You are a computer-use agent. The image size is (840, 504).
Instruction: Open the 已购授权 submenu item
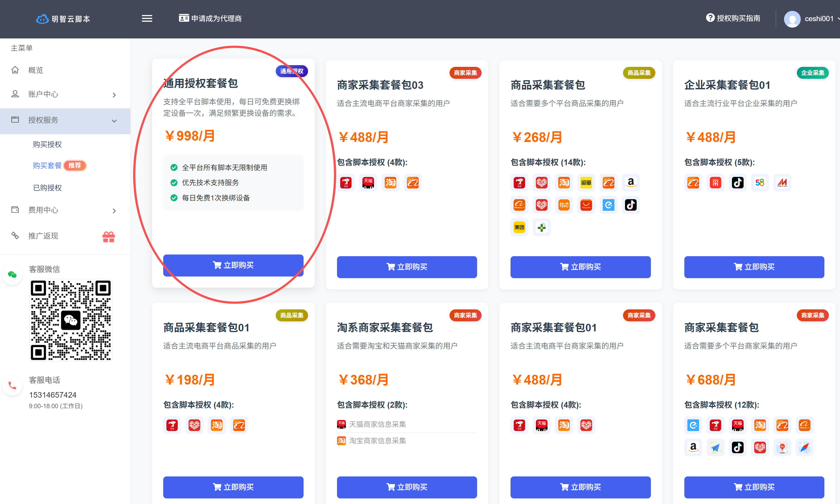(x=47, y=188)
